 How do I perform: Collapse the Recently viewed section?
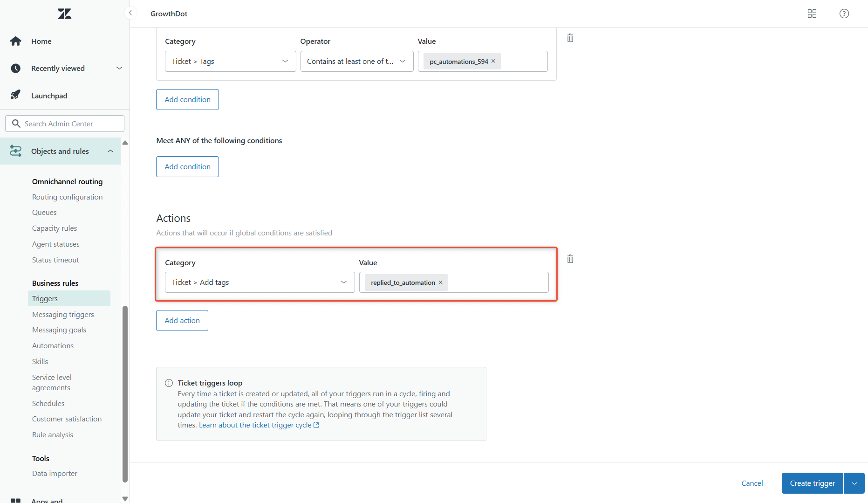point(119,68)
